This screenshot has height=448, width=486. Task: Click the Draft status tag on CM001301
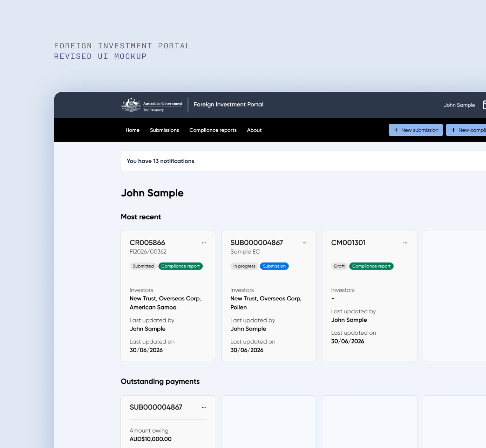[339, 266]
